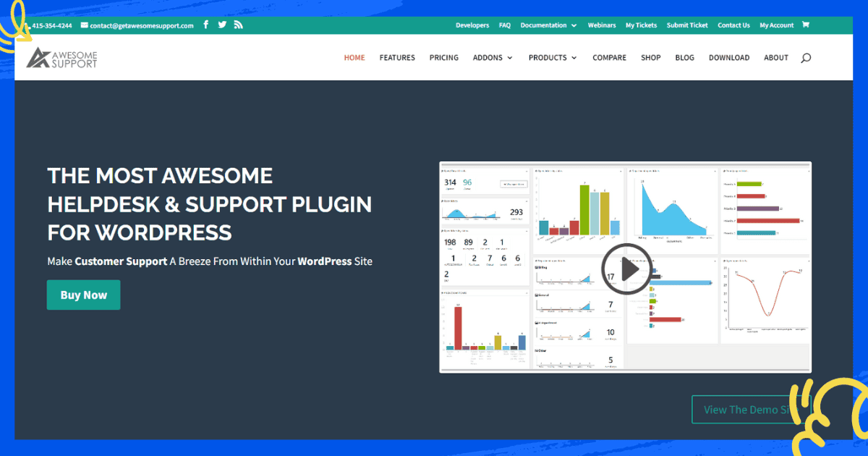Open the shopping cart icon

point(806,25)
